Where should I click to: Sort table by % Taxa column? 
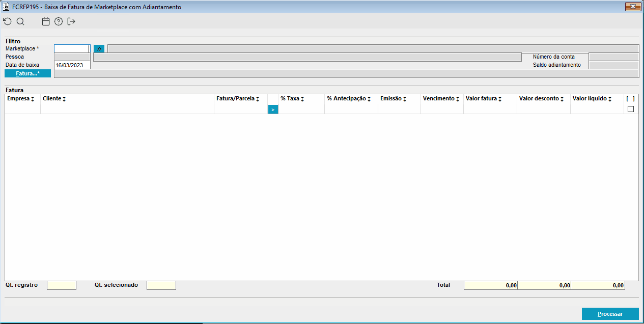click(292, 99)
